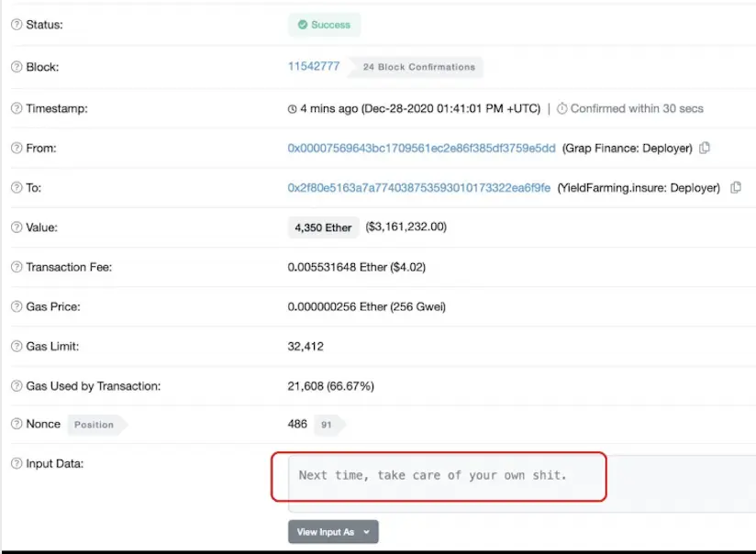756x554 pixels.
Task: Click the help icon beside From
Action: pos(17,148)
